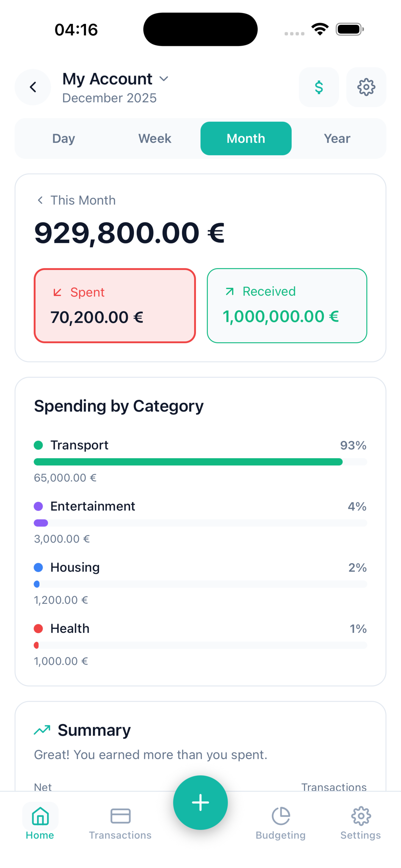Go to Home in bottom navigation
Viewport: 401px width, 868px height.
[40, 821]
